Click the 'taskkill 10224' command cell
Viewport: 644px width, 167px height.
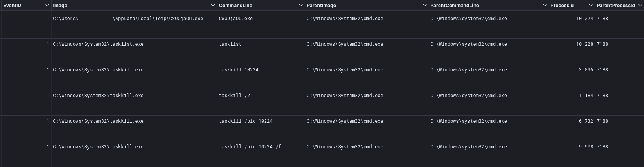pyautogui.click(x=261, y=77)
